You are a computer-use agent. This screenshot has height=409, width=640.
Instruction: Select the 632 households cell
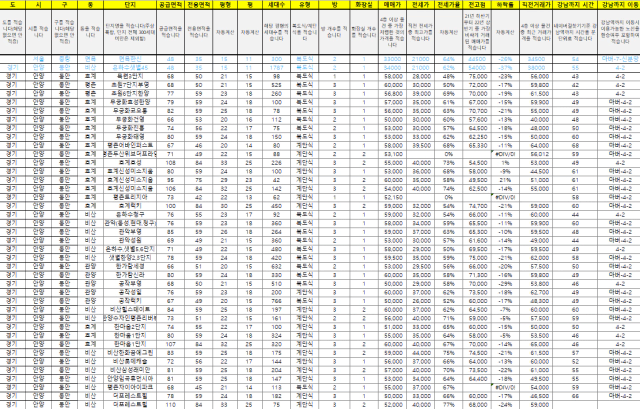(276, 266)
